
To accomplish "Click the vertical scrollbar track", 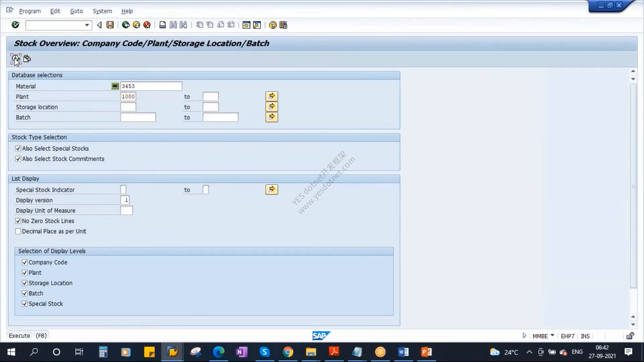I will (633, 186).
